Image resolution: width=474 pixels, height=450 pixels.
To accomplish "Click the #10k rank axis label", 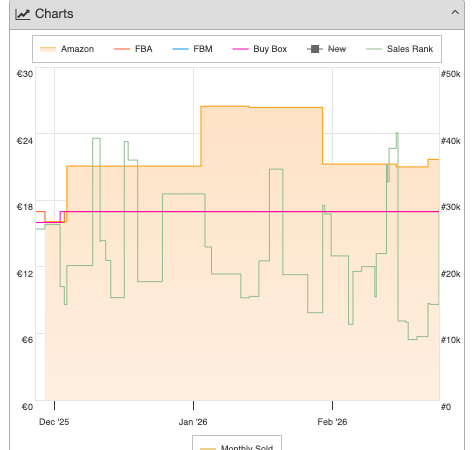I will click(451, 340).
